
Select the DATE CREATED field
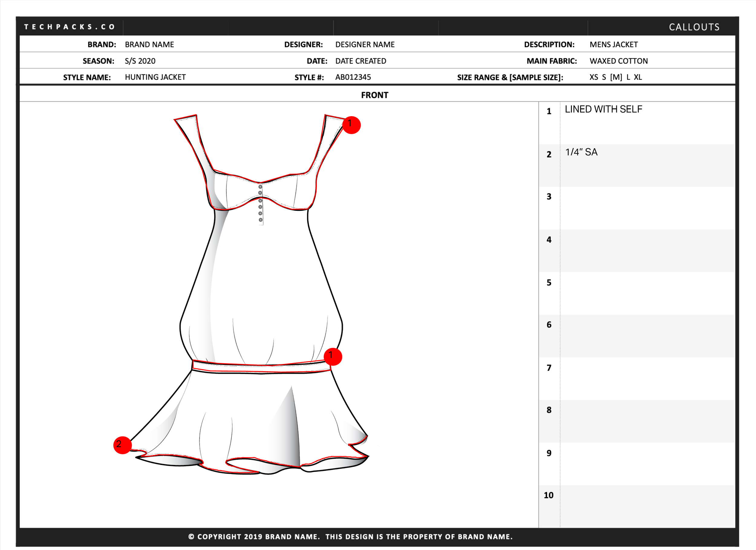[360, 61]
